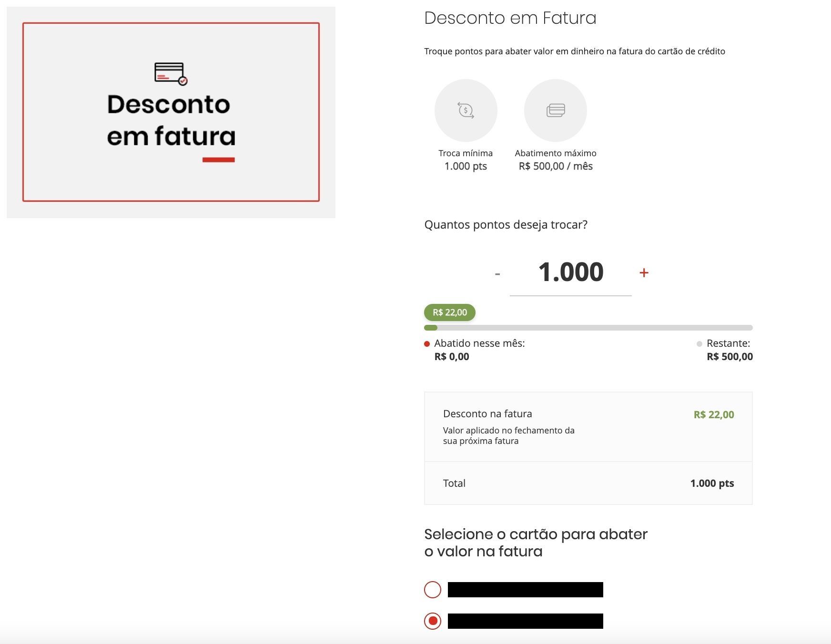Click the green R$ 22,00 badge

pos(450,312)
